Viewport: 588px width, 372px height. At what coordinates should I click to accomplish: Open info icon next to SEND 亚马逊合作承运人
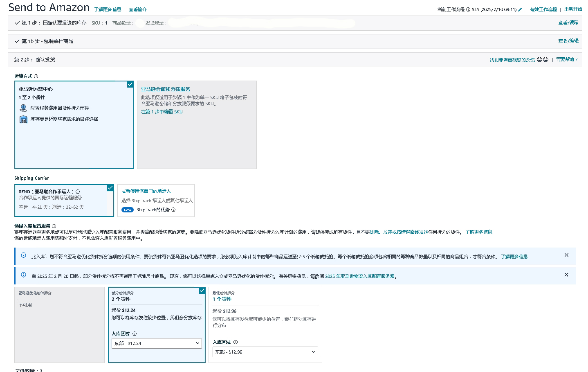pos(78,192)
